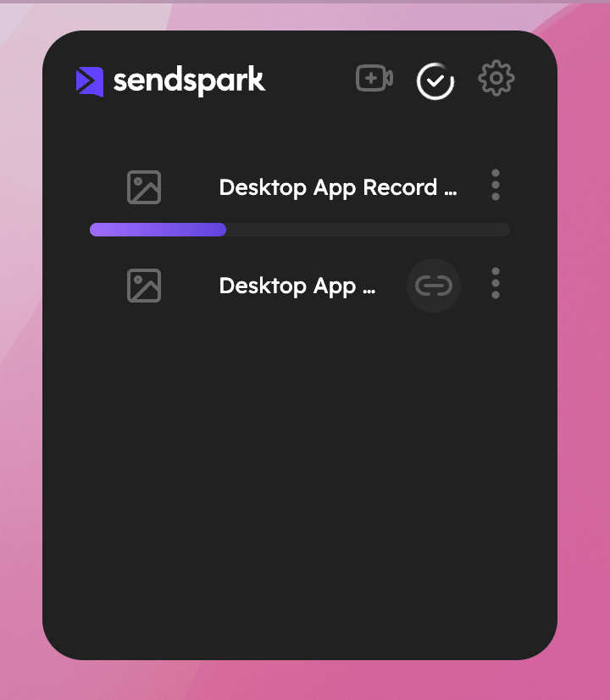This screenshot has height=700, width=610.
Task: Open the upload status checkmark indicator
Action: (x=435, y=81)
